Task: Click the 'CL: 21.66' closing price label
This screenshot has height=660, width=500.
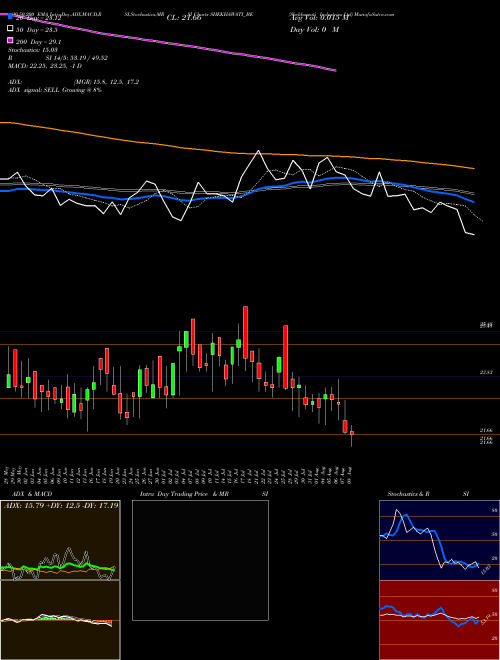Action: [184, 18]
